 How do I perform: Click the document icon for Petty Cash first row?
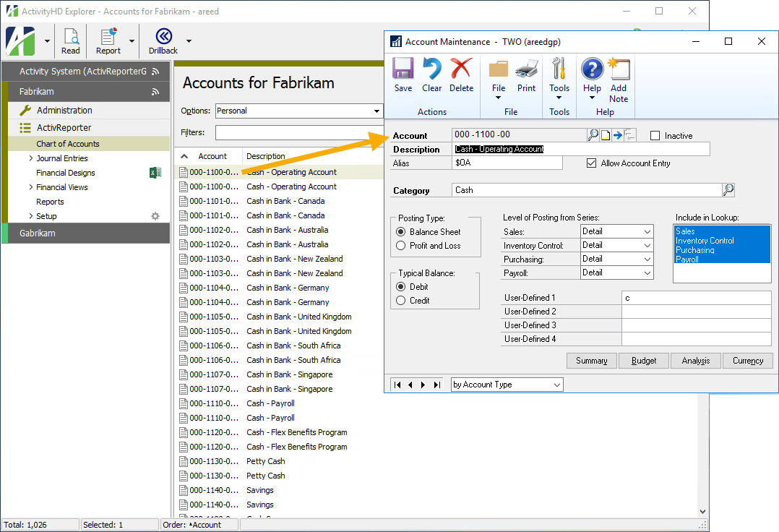tap(184, 461)
